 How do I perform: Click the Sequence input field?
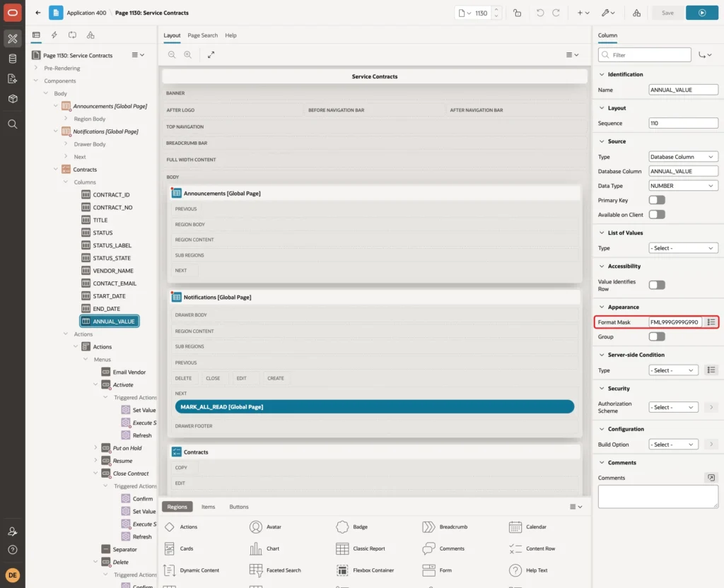pyautogui.click(x=683, y=123)
